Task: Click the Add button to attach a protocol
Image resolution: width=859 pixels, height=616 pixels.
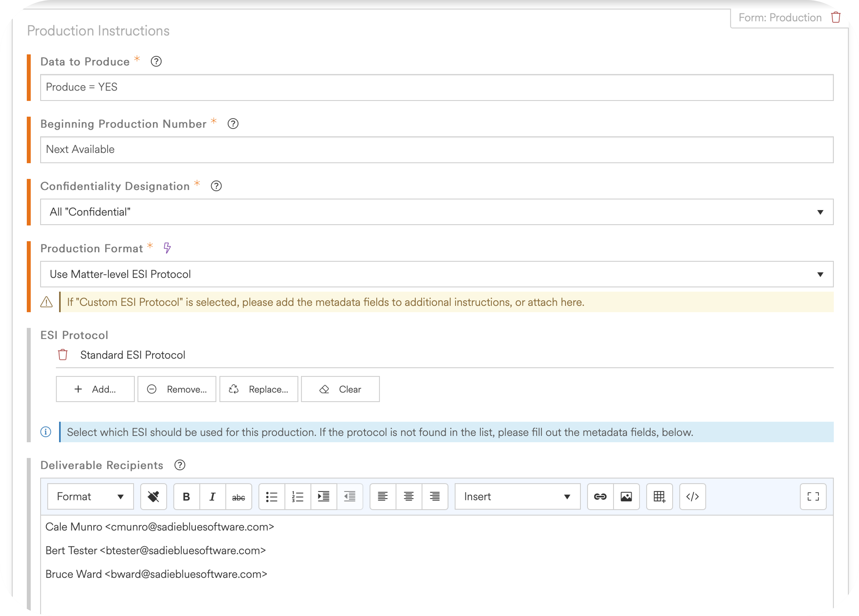Action: coord(95,389)
